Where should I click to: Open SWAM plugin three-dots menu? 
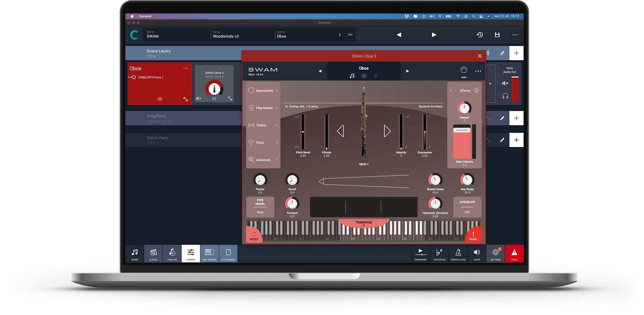pos(478,71)
